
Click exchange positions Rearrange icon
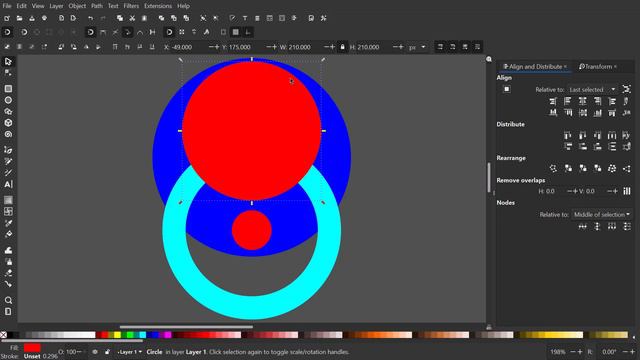coord(568,168)
